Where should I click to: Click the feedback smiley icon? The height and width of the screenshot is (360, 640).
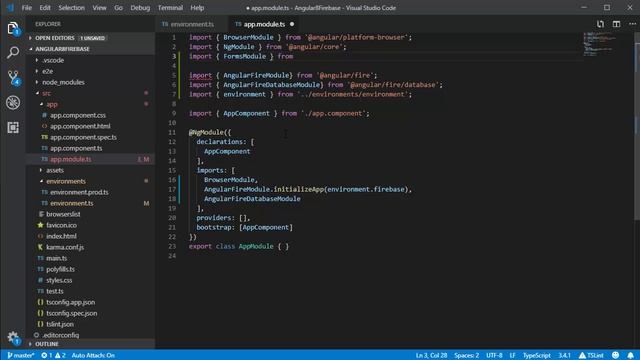616,356
